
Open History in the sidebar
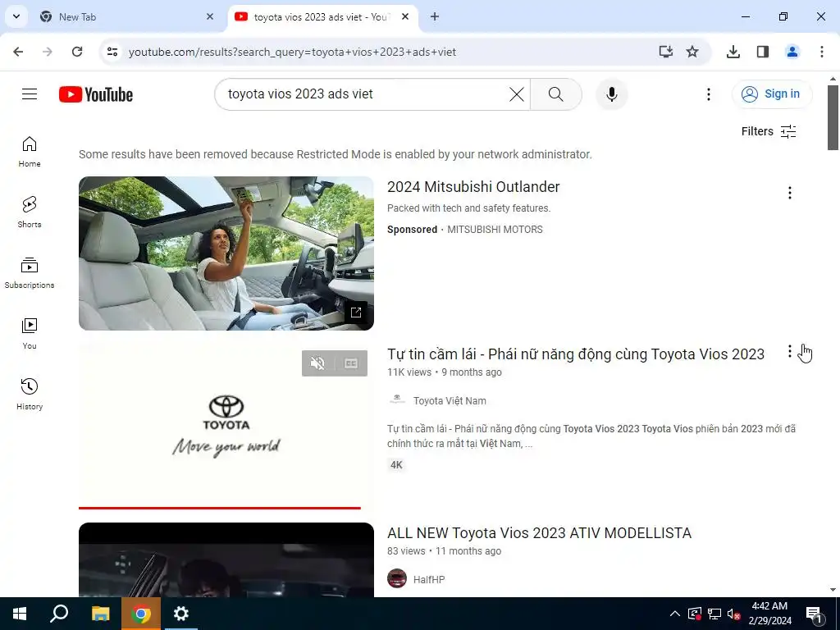[30, 394]
